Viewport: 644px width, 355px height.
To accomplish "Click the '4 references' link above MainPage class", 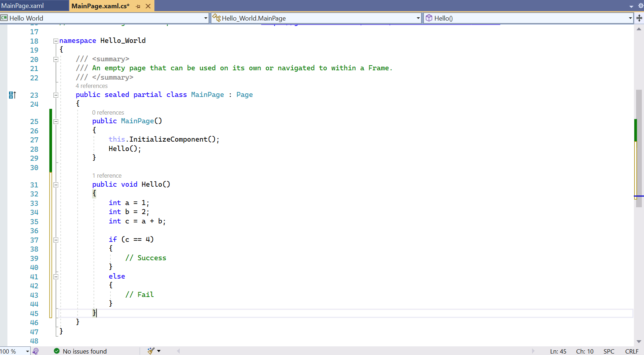I will point(92,86).
